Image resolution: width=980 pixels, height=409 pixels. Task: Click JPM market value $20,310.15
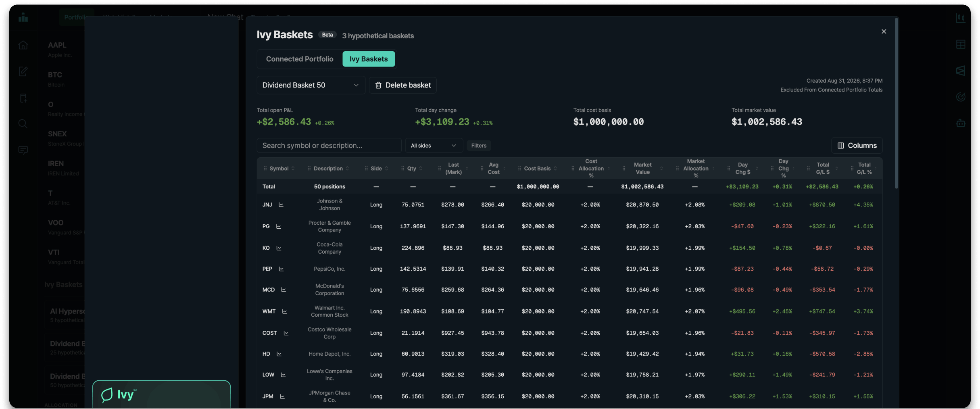(642, 396)
